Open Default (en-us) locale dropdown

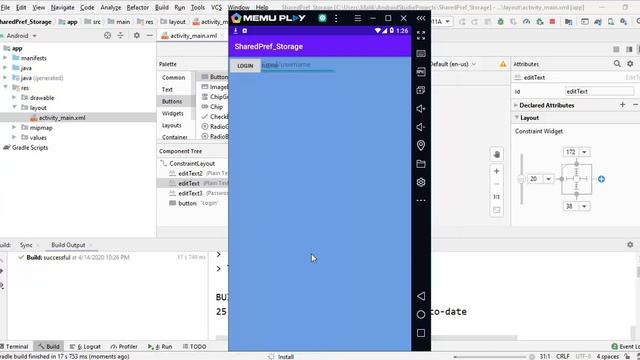coord(453,64)
